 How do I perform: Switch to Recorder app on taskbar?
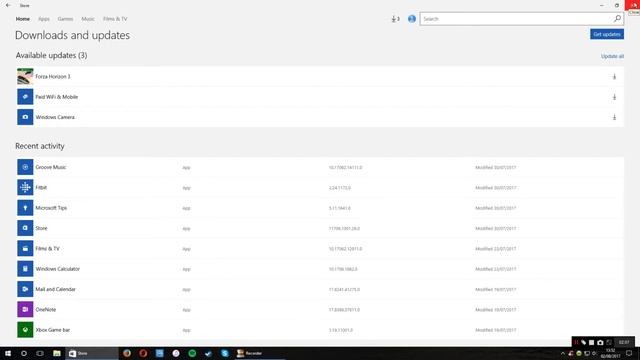260,353
